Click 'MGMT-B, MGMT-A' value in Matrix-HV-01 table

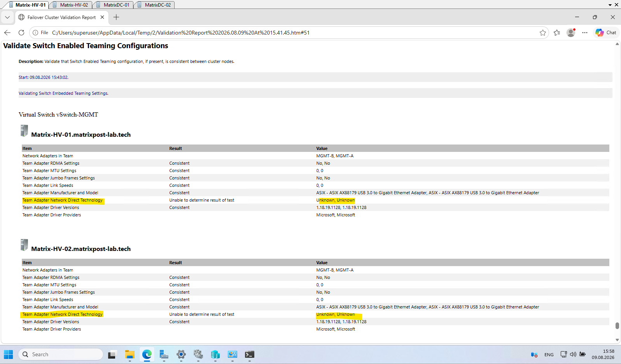pos(335,156)
